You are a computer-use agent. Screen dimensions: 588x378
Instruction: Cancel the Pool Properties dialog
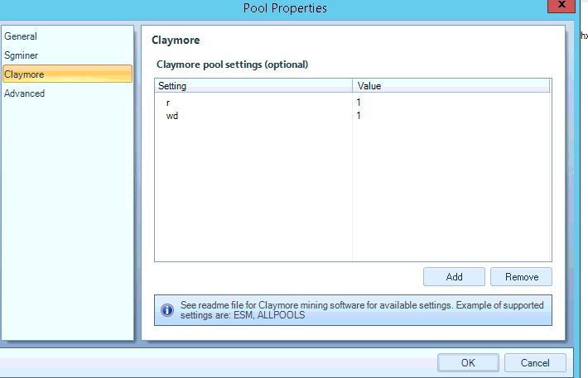coord(535,362)
